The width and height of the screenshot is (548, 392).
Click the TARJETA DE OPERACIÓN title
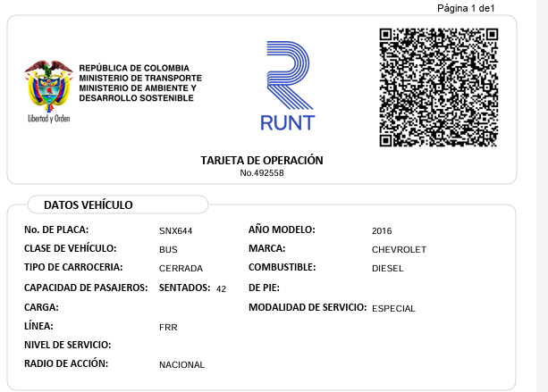(x=262, y=160)
